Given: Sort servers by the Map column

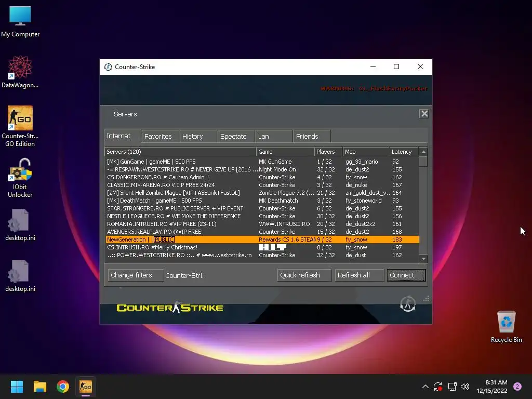Looking at the screenshot, I should click(366, 152).
